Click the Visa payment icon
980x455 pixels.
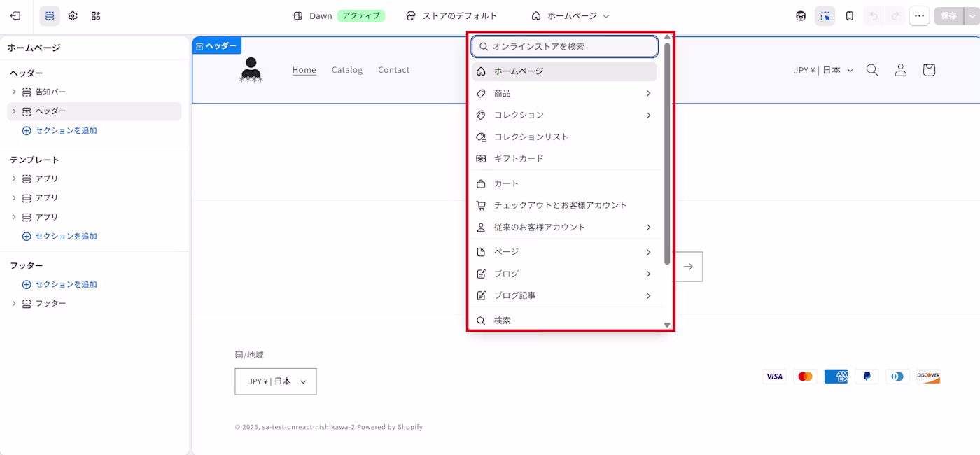coord(774,377)
